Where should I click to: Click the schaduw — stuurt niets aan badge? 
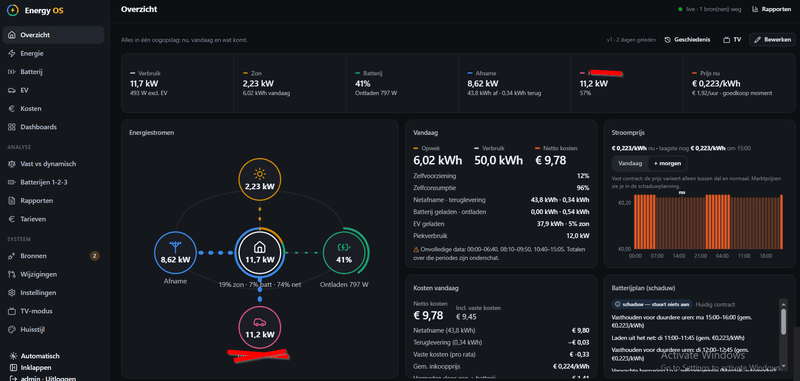(x=652, y=304)
